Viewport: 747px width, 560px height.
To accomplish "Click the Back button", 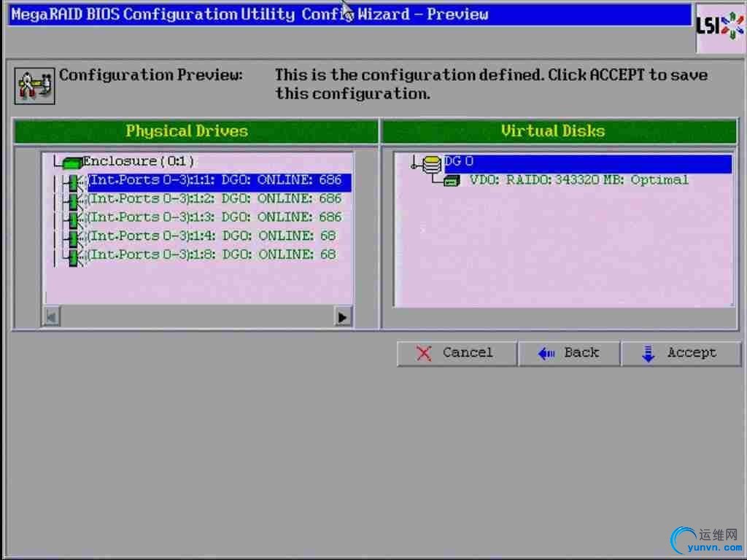I will (569, 354).
